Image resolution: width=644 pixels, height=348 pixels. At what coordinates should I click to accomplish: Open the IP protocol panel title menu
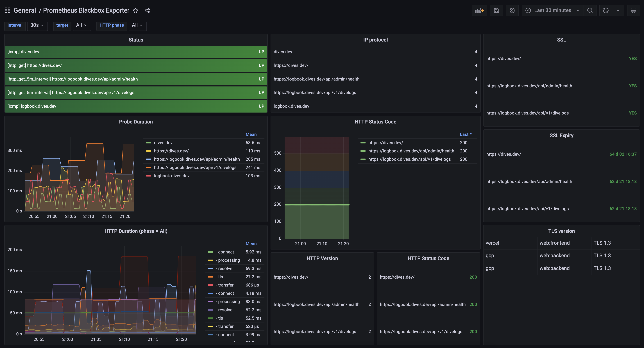(375, 40)
